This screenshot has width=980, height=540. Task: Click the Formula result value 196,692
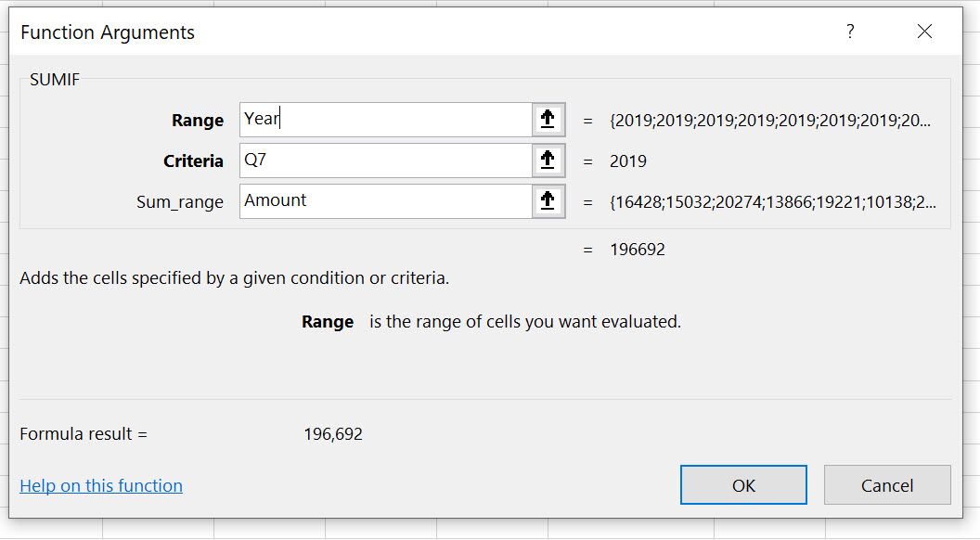333,433
